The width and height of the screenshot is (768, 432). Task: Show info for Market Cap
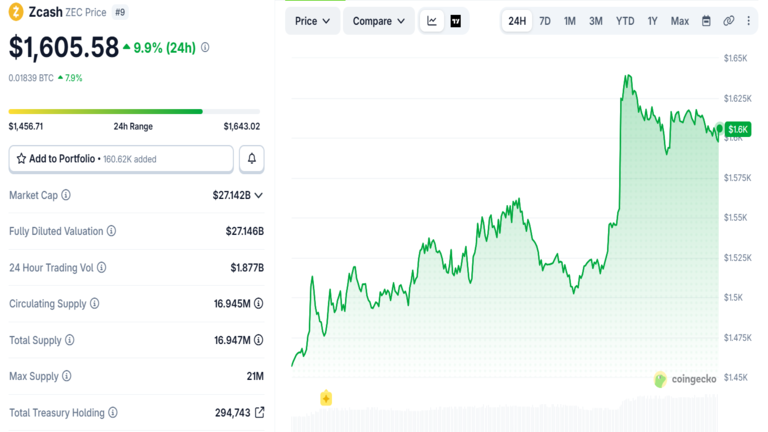pyautogui.click(x=66, y=195)
